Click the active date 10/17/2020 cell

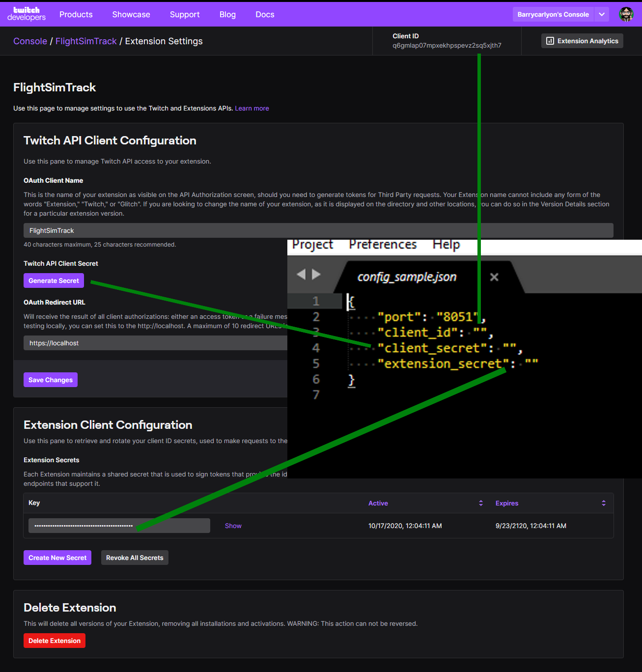[405, 526]
